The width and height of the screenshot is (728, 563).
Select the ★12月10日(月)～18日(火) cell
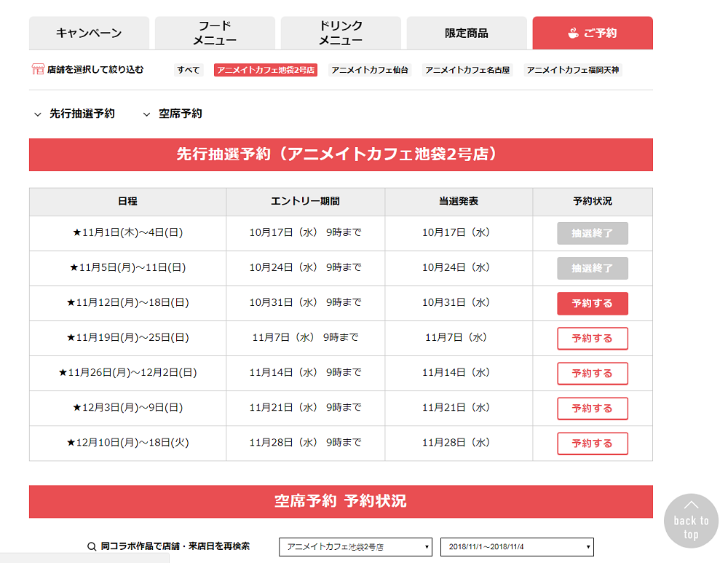pos(127,443)
